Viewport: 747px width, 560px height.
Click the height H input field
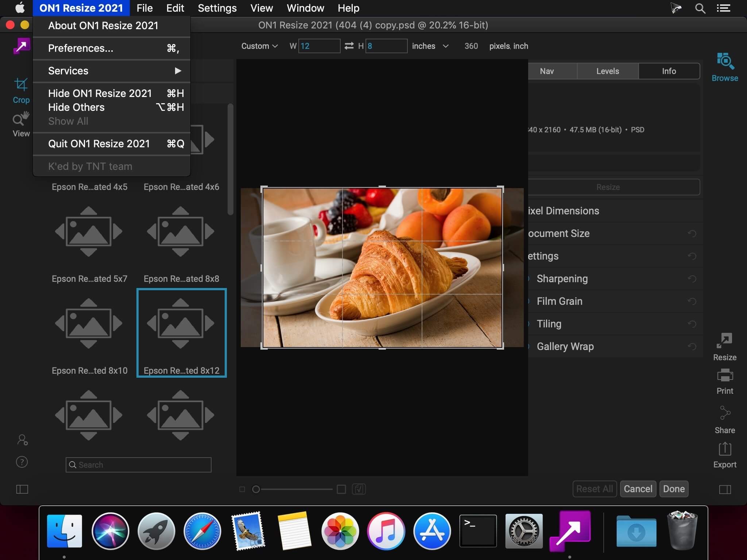[x=386, y=46]
